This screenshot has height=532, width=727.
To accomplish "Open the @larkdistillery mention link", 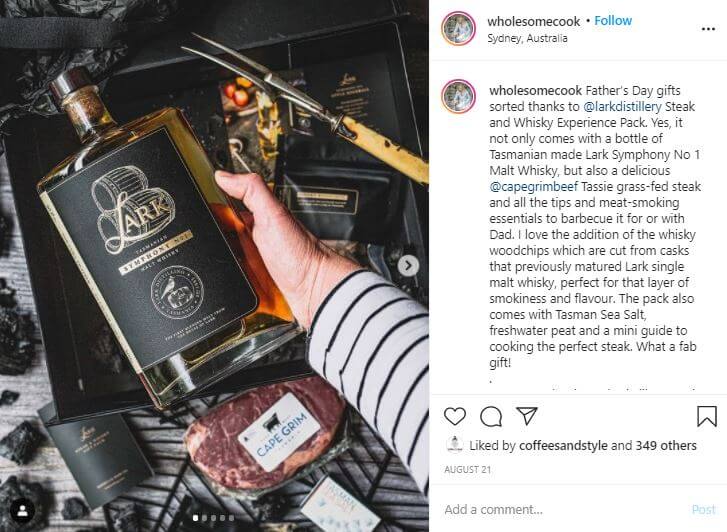I will (x=622, y=107).
